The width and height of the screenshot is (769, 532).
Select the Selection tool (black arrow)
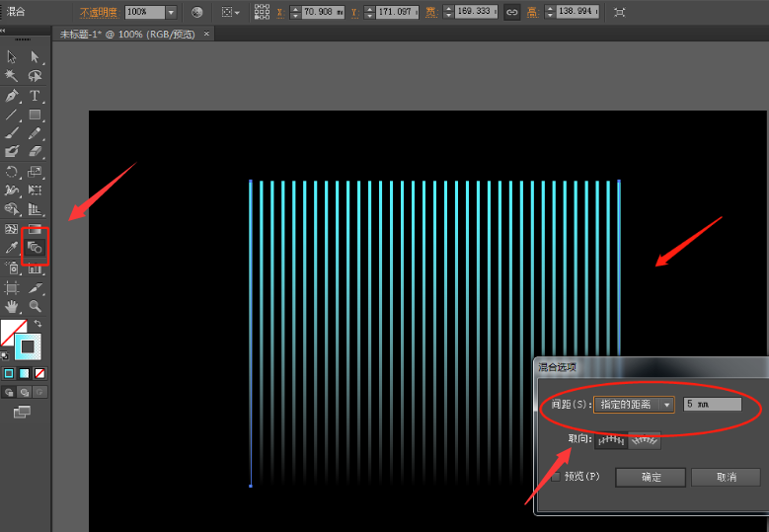pos(12,57)
